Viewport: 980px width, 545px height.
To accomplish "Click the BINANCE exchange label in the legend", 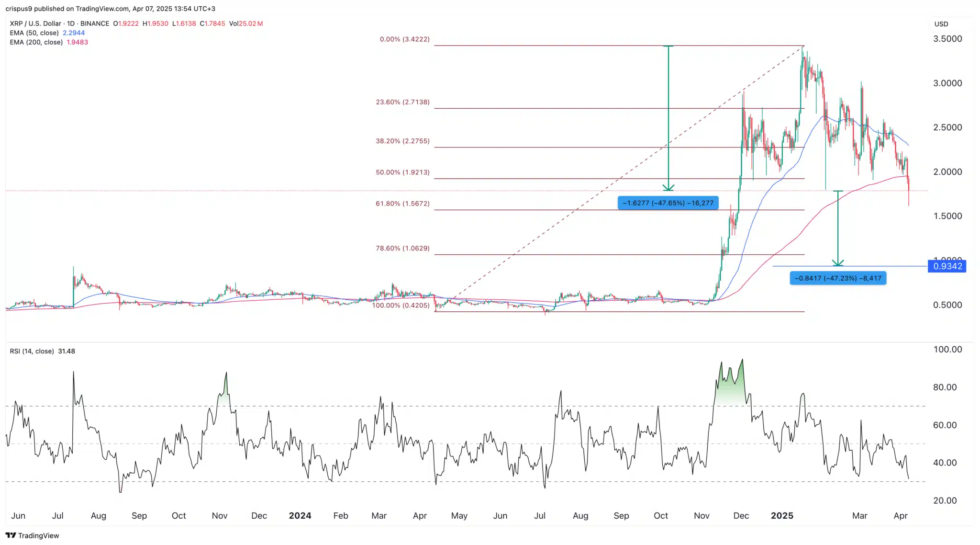I will click(x=94, y=23).
